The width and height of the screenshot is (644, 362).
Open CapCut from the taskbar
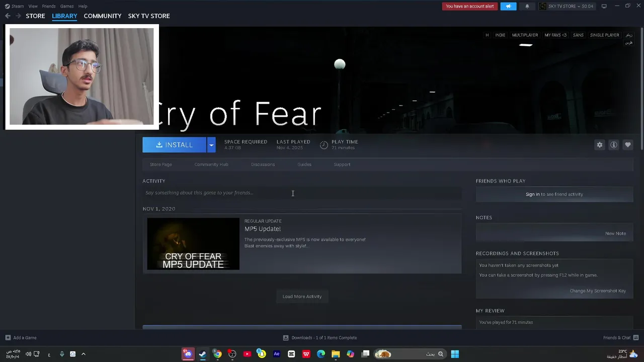coord(291,354)
